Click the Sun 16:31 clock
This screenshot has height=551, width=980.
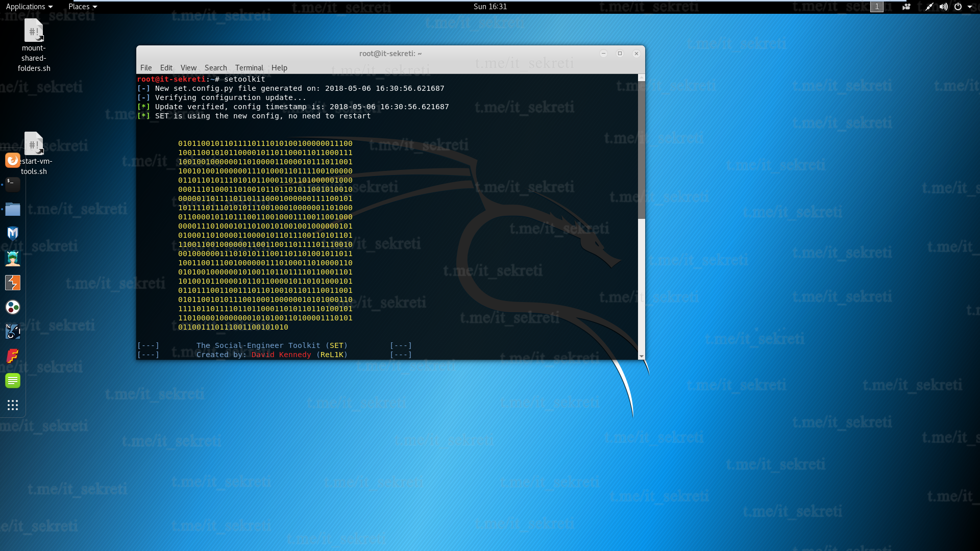(490, 7)
